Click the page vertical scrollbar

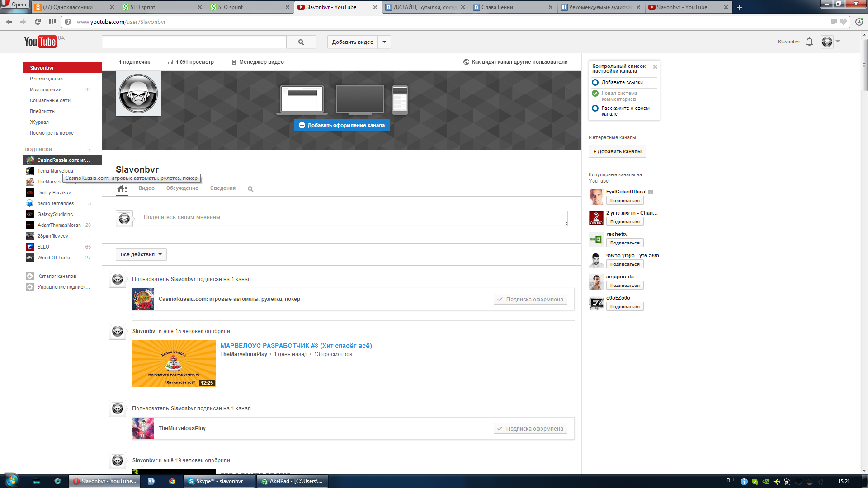coord(864,66)
